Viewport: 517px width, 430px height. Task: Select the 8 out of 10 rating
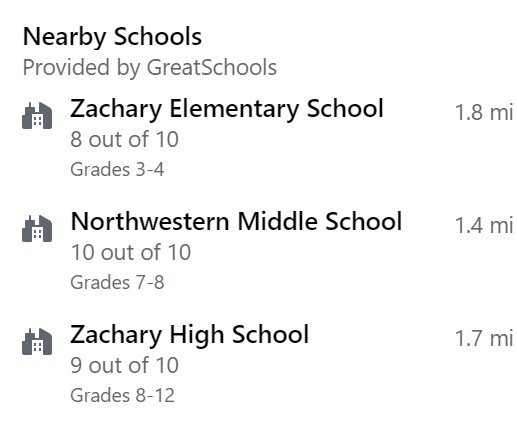(x=124, y=139)
